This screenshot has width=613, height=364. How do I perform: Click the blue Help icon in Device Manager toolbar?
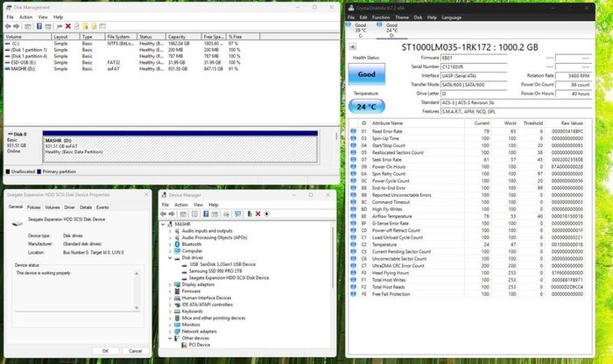(206, 214)
